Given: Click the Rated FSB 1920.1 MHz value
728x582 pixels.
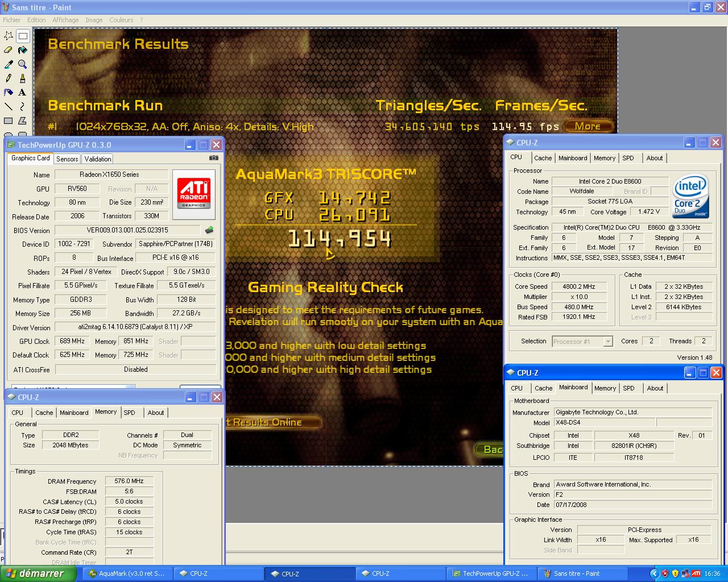Looking at the screenshot, I should click(x=578, y=317).
